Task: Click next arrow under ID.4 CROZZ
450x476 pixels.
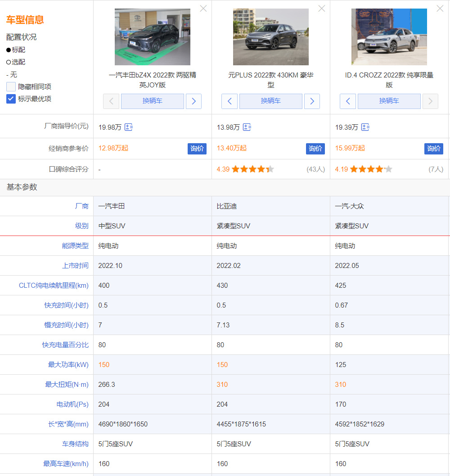Action: (x=430, y=101)
